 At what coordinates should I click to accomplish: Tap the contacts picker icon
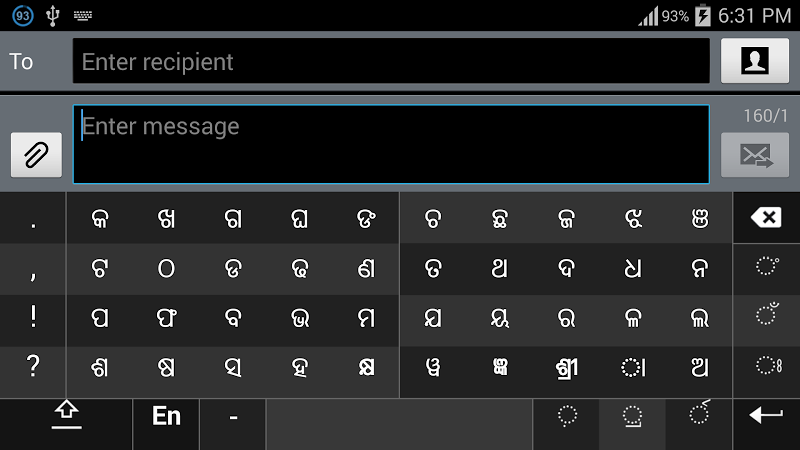755,61
